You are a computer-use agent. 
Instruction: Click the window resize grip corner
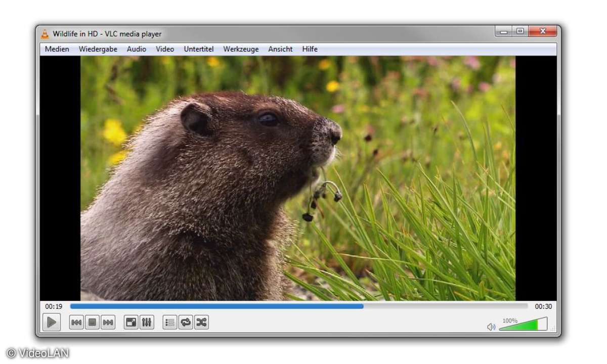553,329
